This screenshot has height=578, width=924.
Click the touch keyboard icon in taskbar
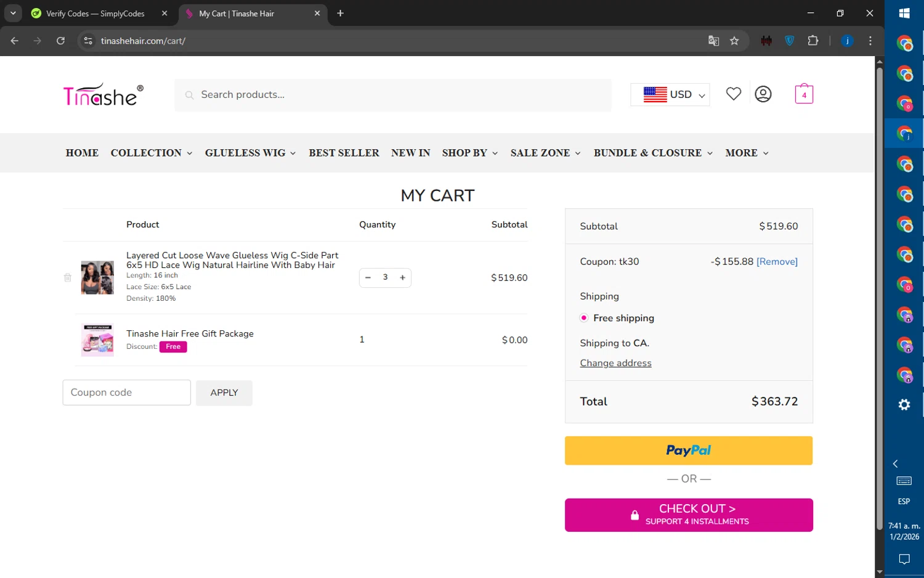tap(904, 481)
